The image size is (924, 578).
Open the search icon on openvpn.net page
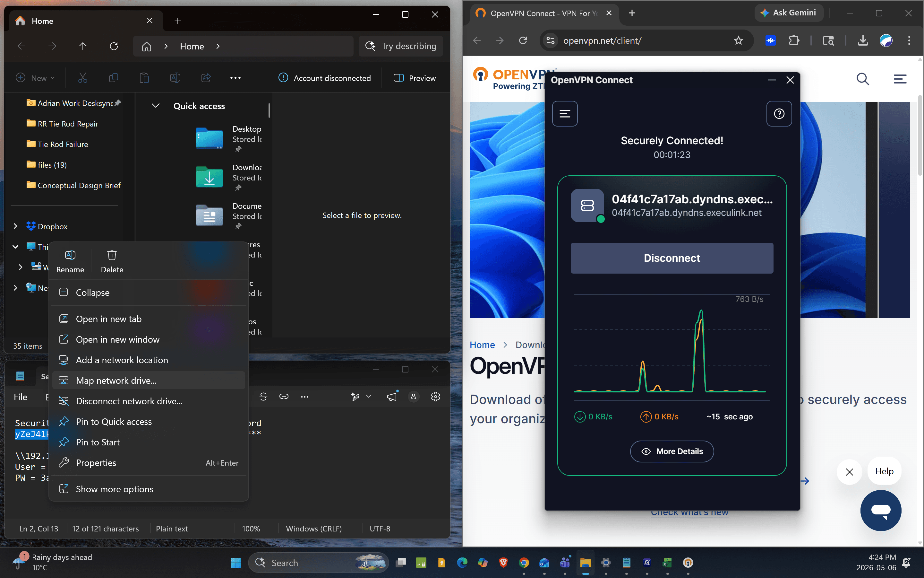[x=863, y=79]
